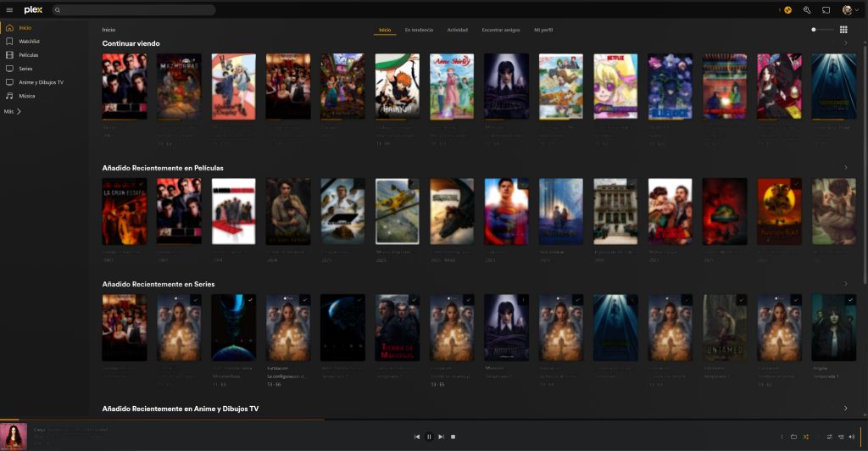This screenshot has height=451, width=868.
Task: Open the yellow activity status icon
Action: 787,10
